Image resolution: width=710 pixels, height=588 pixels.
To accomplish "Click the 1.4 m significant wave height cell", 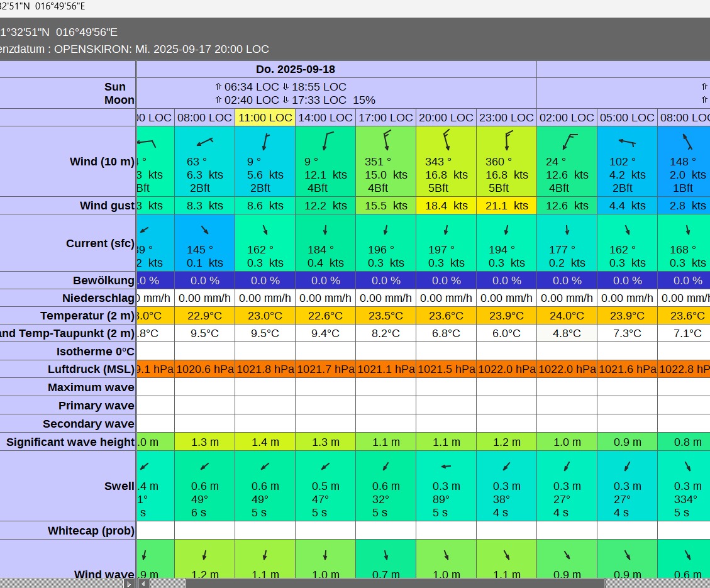I will click(x=265, y=442).
